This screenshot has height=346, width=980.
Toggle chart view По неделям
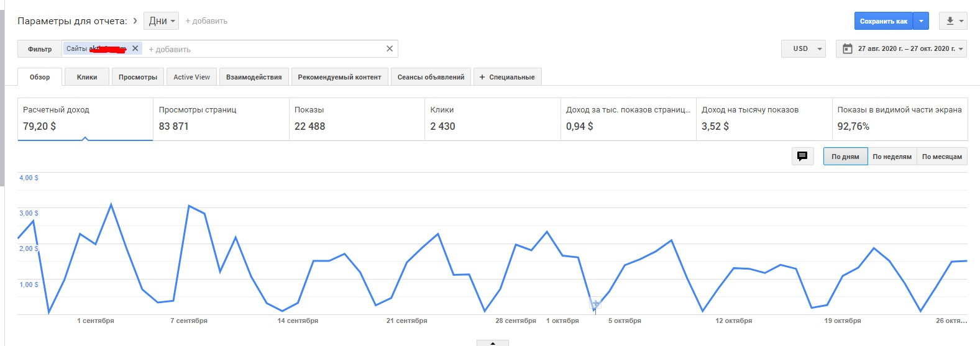pos(892,157)
